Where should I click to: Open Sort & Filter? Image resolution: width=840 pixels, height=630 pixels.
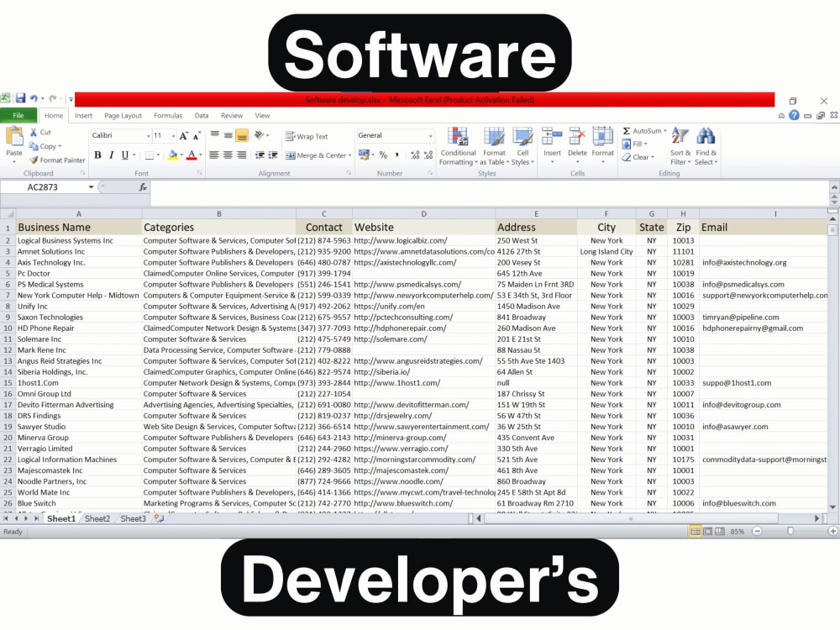pos(680,146)
